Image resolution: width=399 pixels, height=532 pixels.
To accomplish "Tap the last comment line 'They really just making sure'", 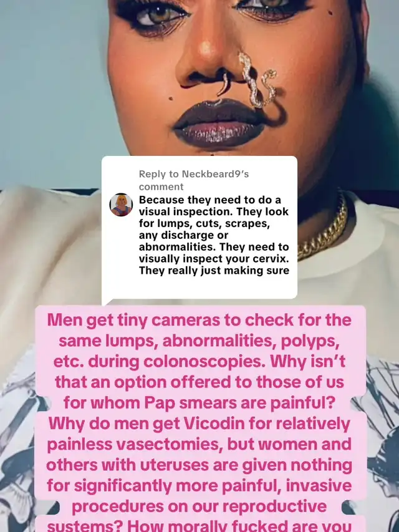I will click(x=214, y=271).
